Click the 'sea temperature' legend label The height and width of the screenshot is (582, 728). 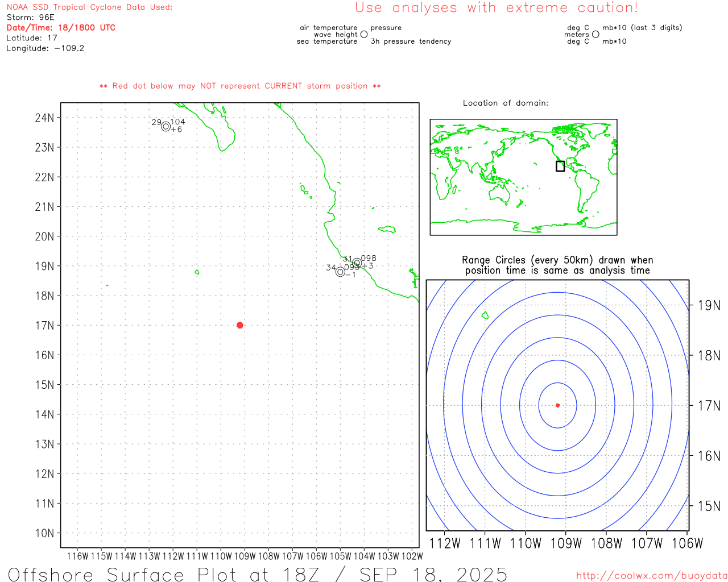327,41
